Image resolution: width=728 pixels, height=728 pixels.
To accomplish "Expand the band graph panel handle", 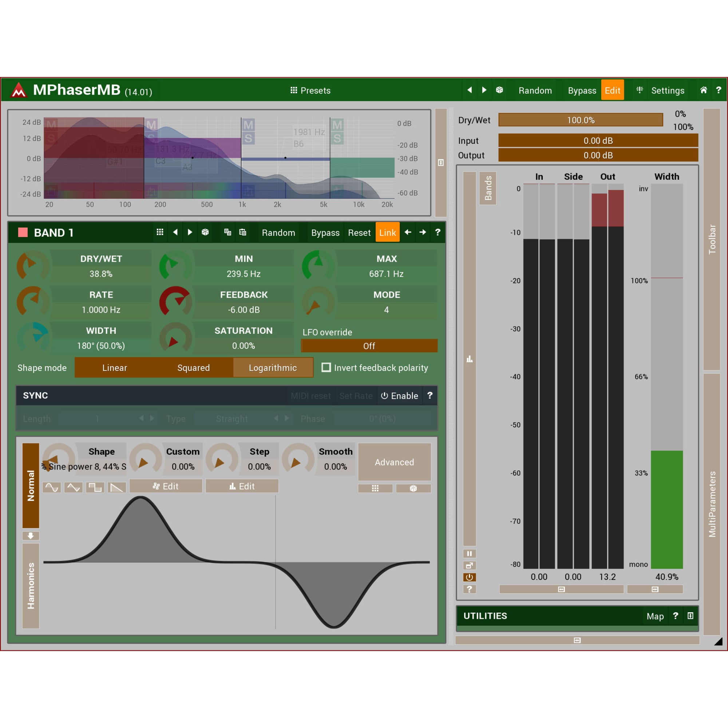I will point(441,162).
